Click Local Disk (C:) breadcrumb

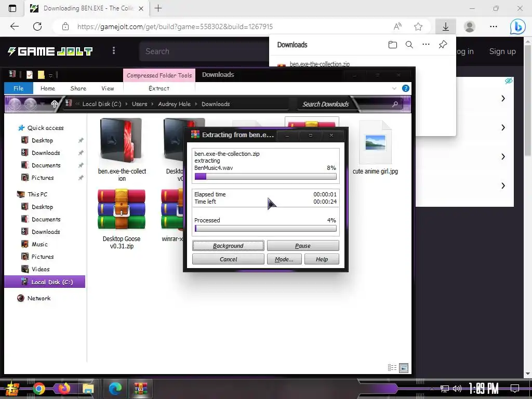click(102, 104)
